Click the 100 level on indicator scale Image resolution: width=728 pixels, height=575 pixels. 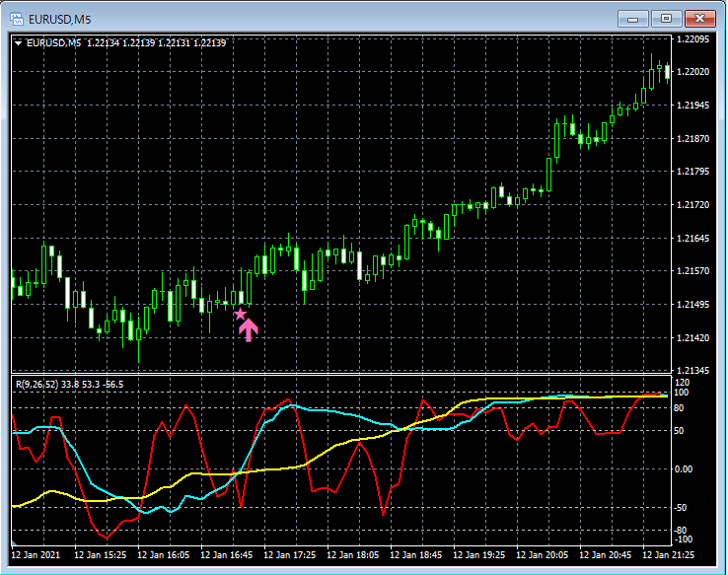683,393
